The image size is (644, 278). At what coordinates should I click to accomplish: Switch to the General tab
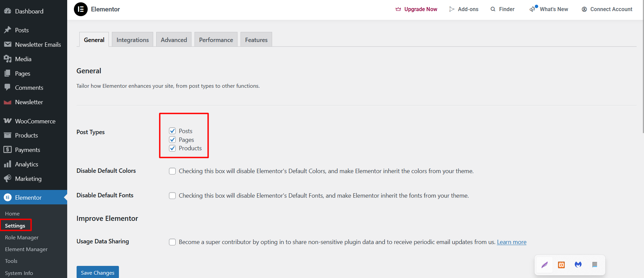pos(94,40)
